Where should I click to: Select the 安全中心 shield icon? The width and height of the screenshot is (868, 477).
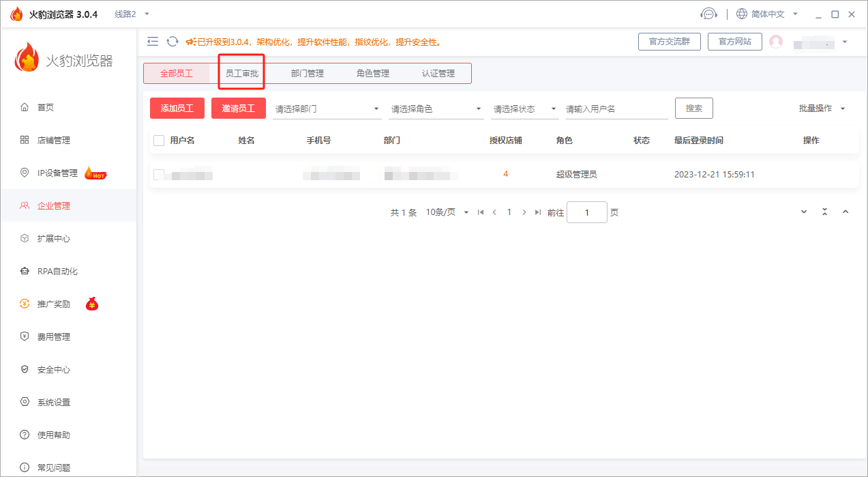[24, 369]
